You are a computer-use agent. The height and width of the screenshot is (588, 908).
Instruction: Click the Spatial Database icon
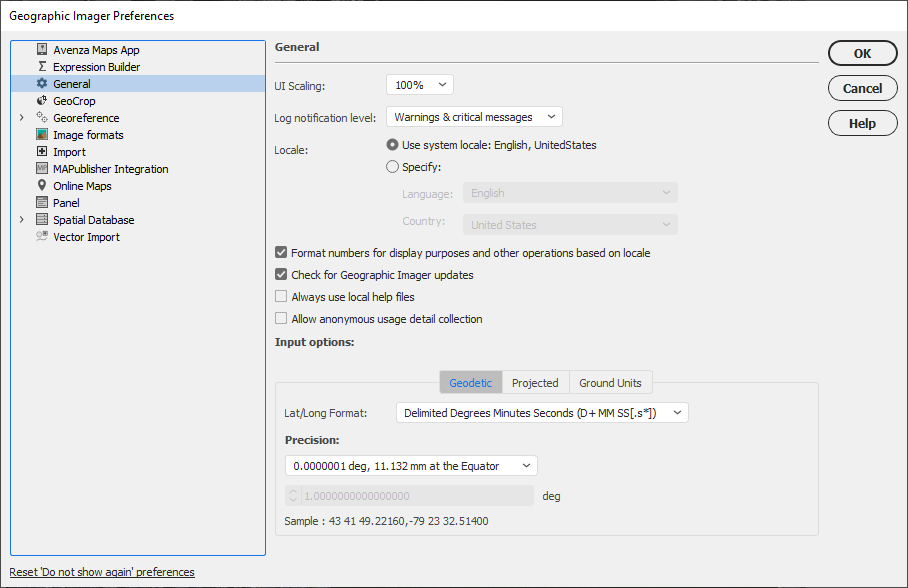(x=42, y=220)
